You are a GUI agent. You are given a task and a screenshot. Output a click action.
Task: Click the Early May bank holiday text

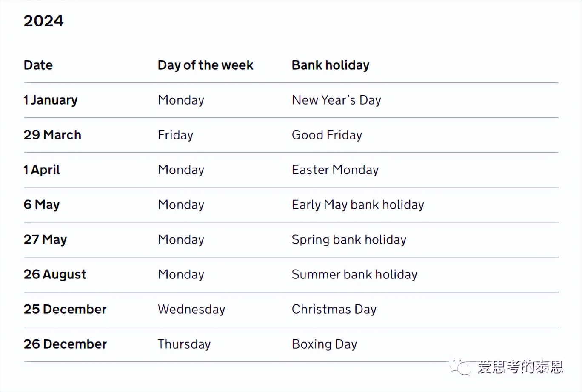(x=358, y=205)
